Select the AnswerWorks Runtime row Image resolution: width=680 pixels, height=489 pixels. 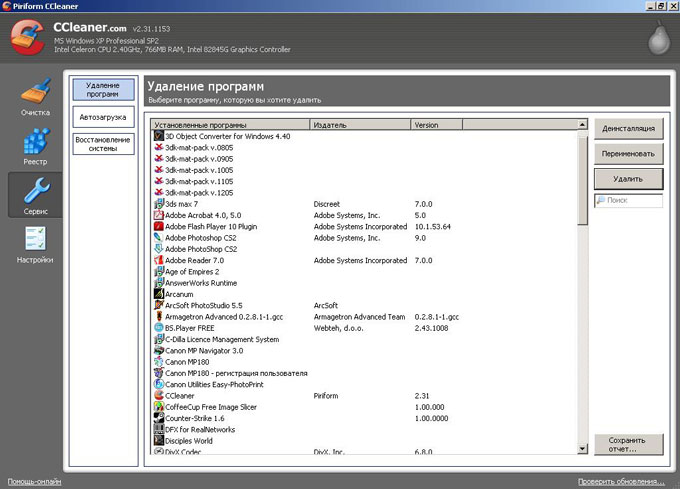(x=364, y=283)
